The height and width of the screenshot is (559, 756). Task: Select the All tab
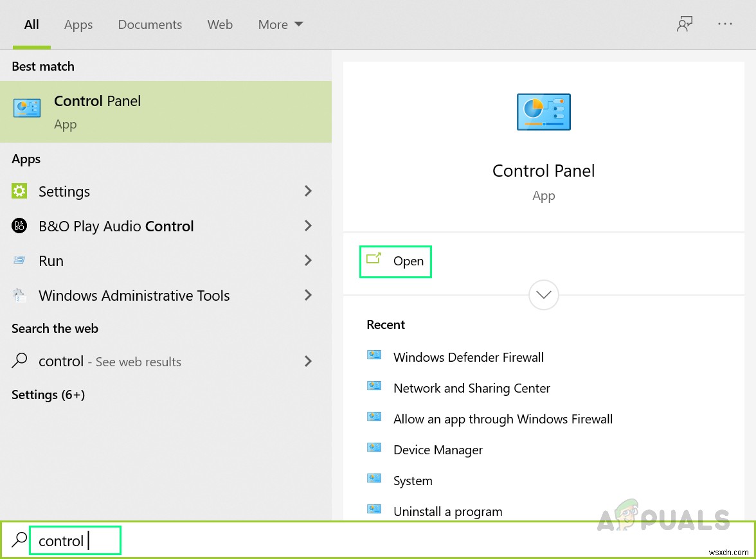point(32,24)
